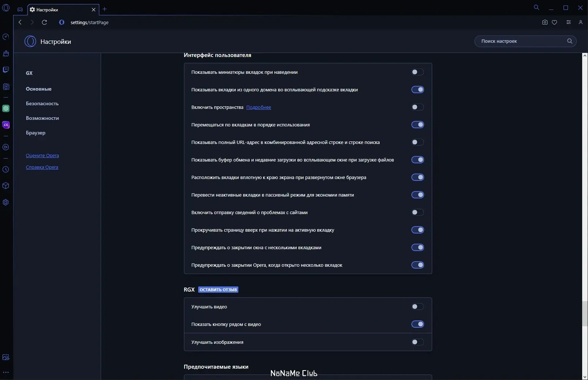
Task: Click the 'Оставить отзыв' button near RGX
Action: pyautogui.click(x=218, y=290)
